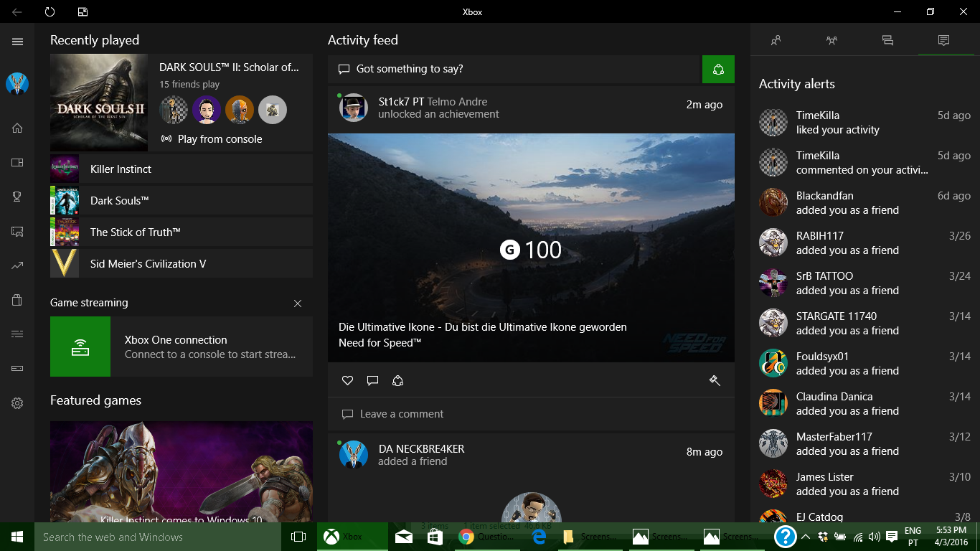Open Dark Souls in recently played
Screen dimensions: 980x551
(182, 201)
